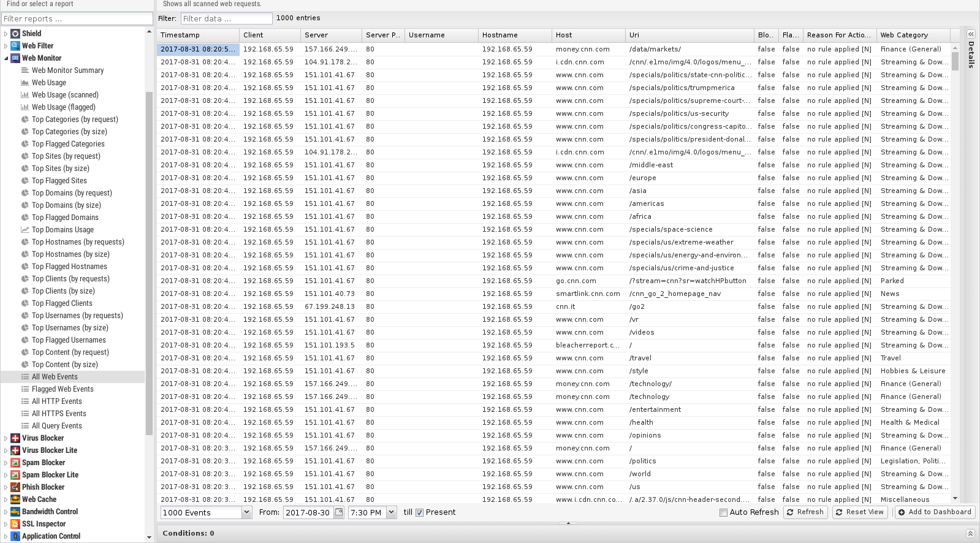Enable the Auto Refresh checkbox
This screenshot has width=980, height=543.
tap(723, 512)
